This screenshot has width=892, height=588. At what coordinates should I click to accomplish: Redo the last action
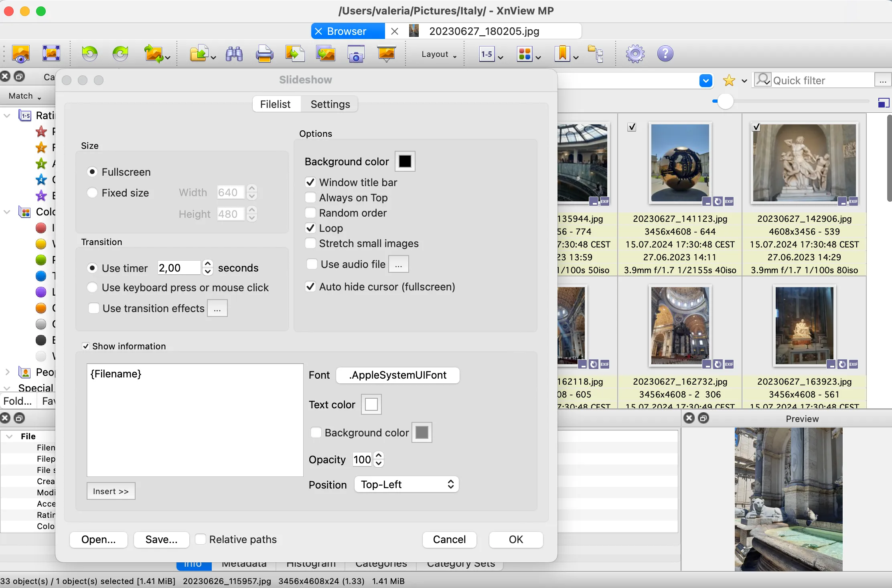(120, 53)
